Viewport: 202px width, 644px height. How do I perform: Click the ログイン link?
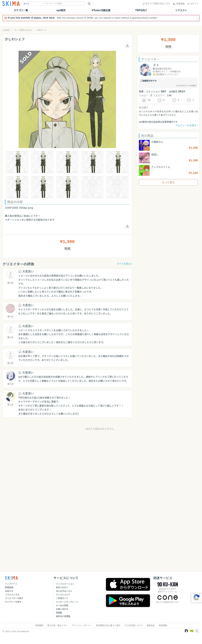click(x=194, y=4)
